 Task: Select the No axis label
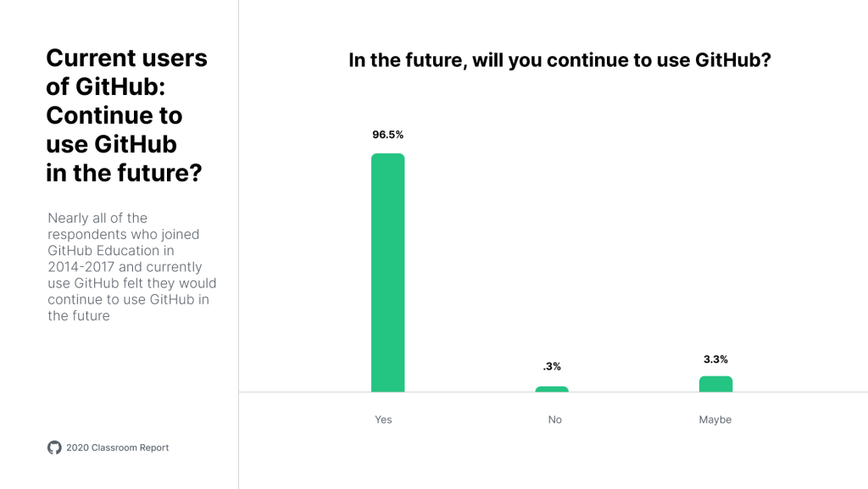pos(554,420)
